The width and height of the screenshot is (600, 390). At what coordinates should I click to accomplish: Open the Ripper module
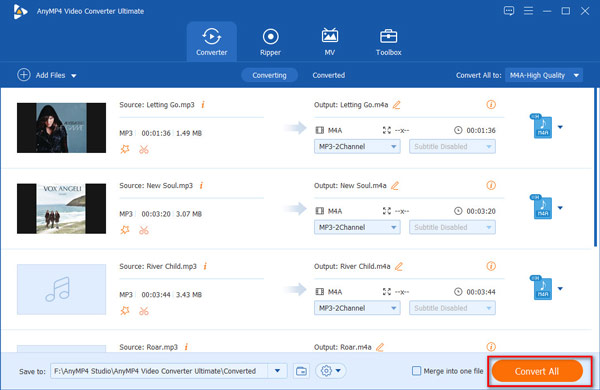(x=270, y=42)
